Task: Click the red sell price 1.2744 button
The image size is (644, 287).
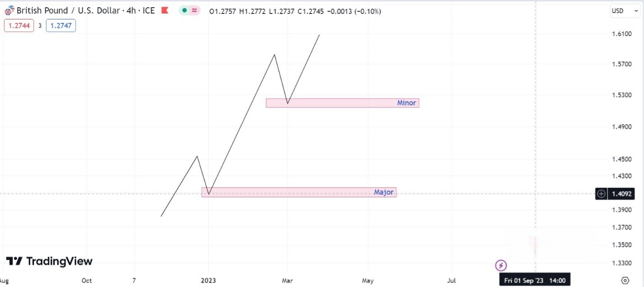Action: [19, 26]
